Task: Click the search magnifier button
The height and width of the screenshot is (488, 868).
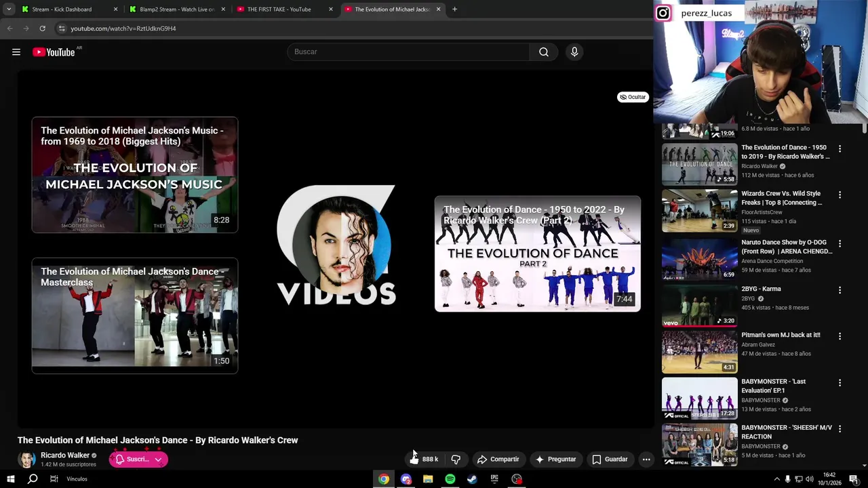Action: tap(544, 52)
